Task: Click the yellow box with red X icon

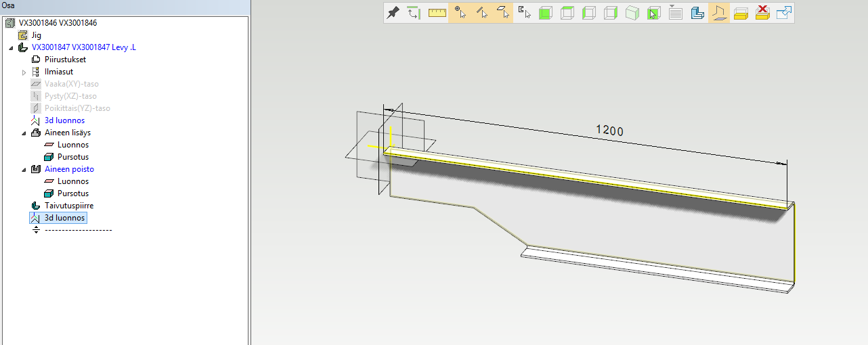Action: [762, 12]
